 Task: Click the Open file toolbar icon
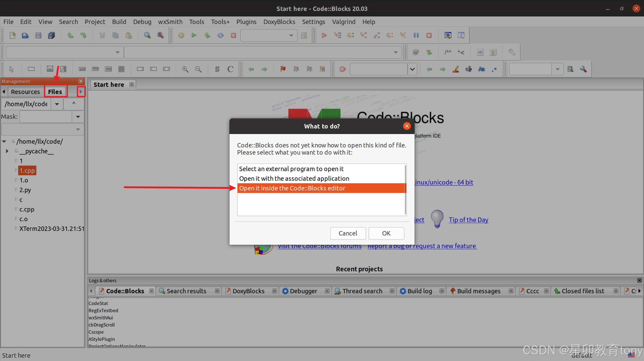pyautogui.click(x=25, y=35)
